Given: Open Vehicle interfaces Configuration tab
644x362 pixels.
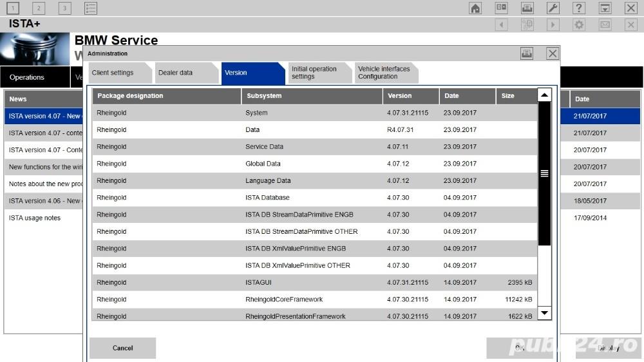Looking at the screenshot, I should click(x=386, y=73).
